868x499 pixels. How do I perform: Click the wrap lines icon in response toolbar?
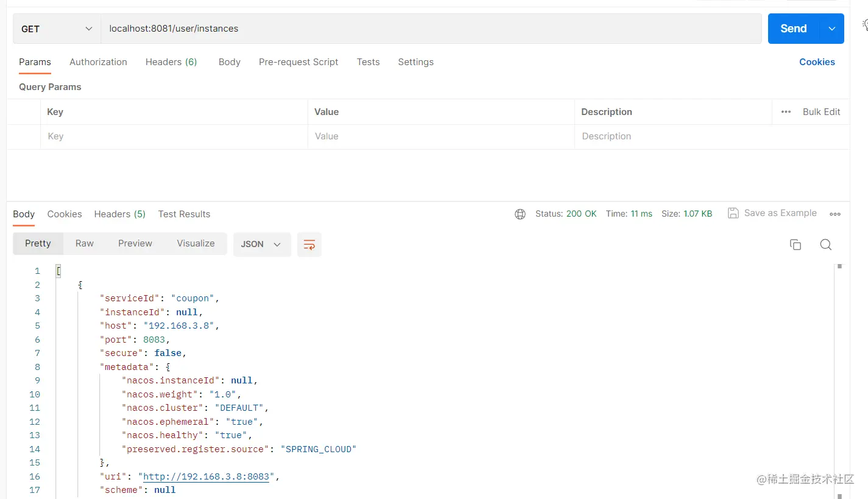pyautogui.click(x=309, y=245)
